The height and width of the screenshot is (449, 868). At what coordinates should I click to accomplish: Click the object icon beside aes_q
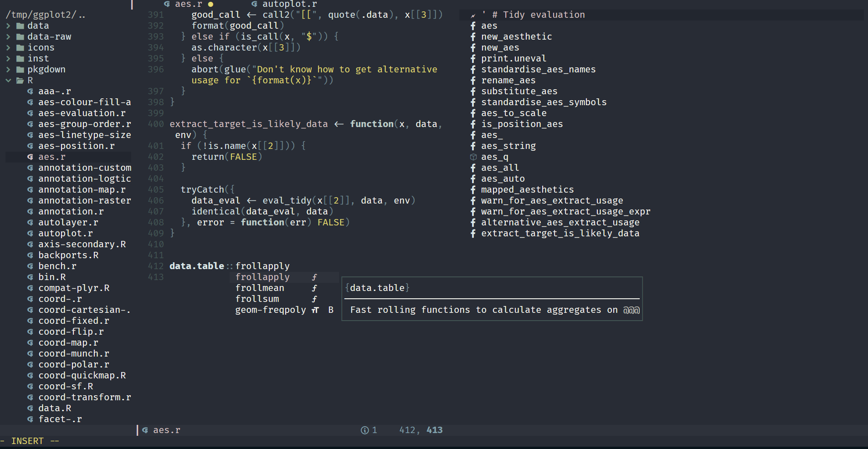[473, 157]
